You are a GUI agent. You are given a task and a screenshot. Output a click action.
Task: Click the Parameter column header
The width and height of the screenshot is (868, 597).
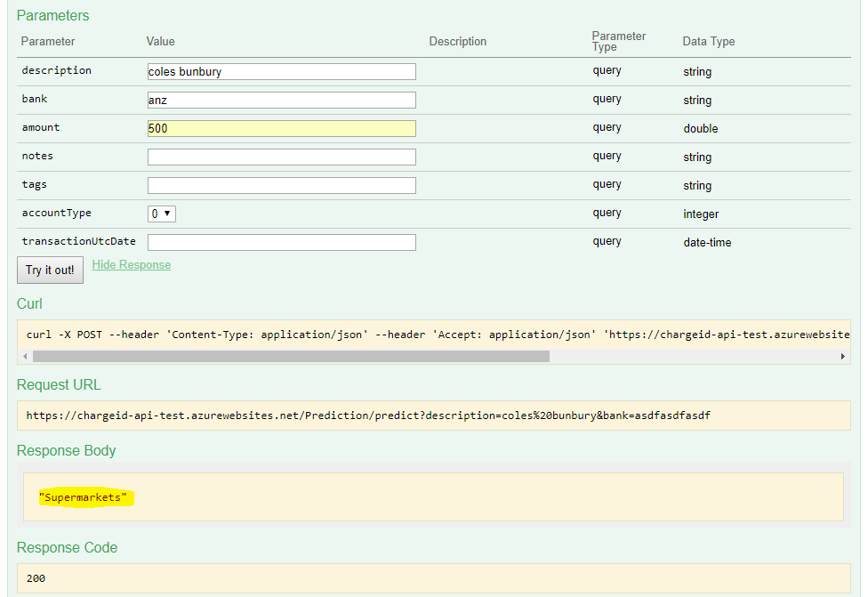click(48, 42)
